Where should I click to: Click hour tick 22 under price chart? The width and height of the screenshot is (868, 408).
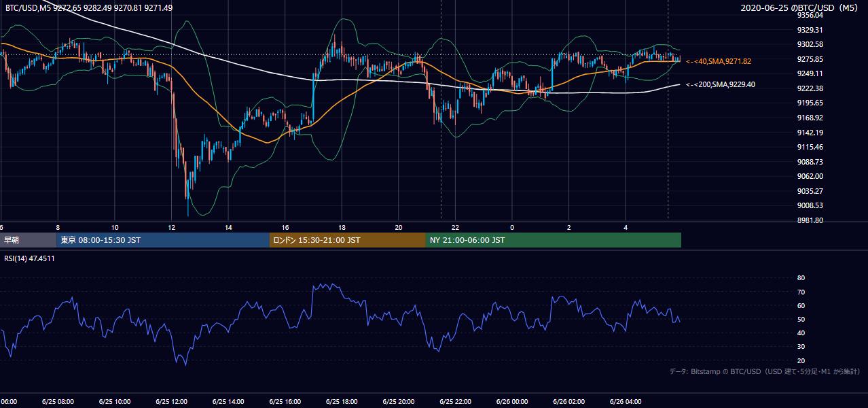(x=455, y=227)
